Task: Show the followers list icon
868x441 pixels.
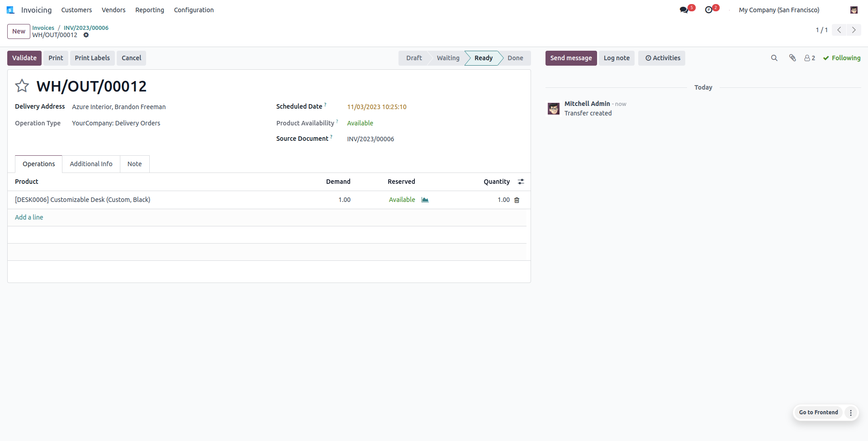Action: [810, 58]
